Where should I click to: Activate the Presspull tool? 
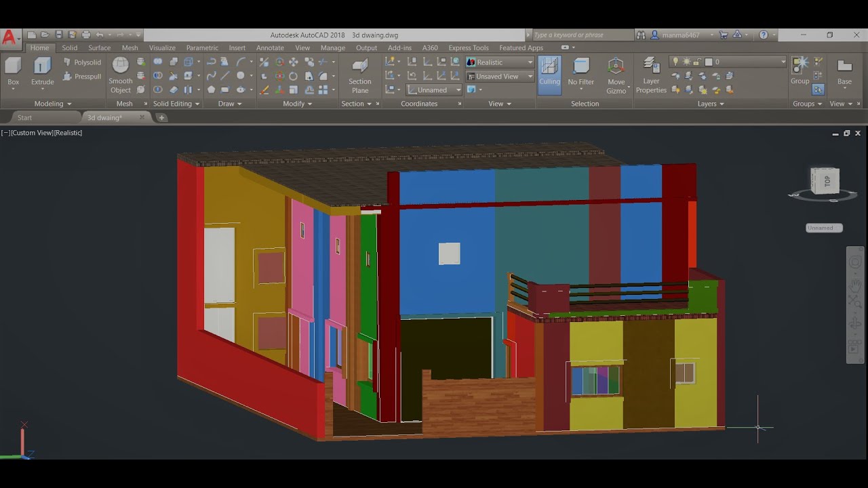click(82, 77)
